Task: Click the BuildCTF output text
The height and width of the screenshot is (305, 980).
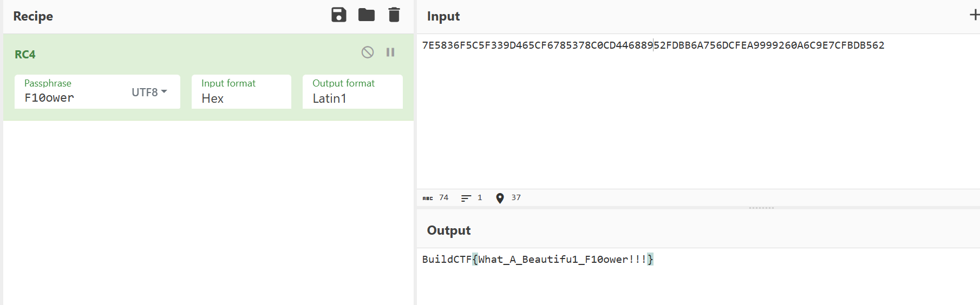Action: click(x=538, y=260)
